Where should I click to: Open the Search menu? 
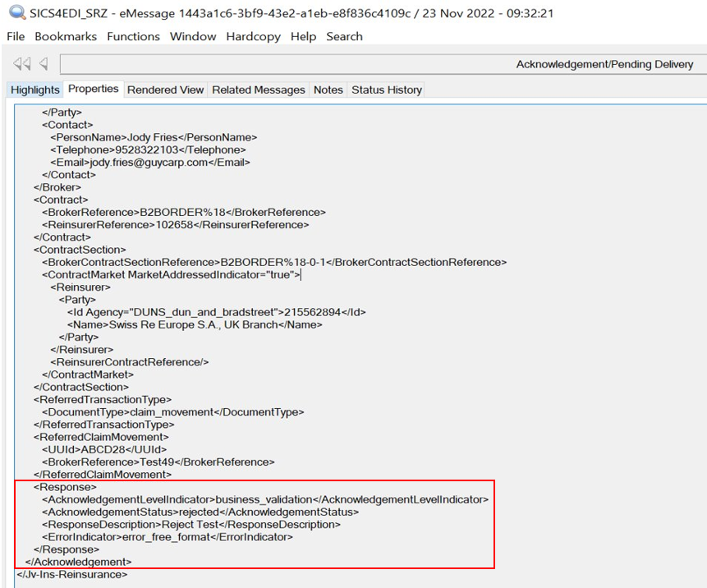coord(344,36)
